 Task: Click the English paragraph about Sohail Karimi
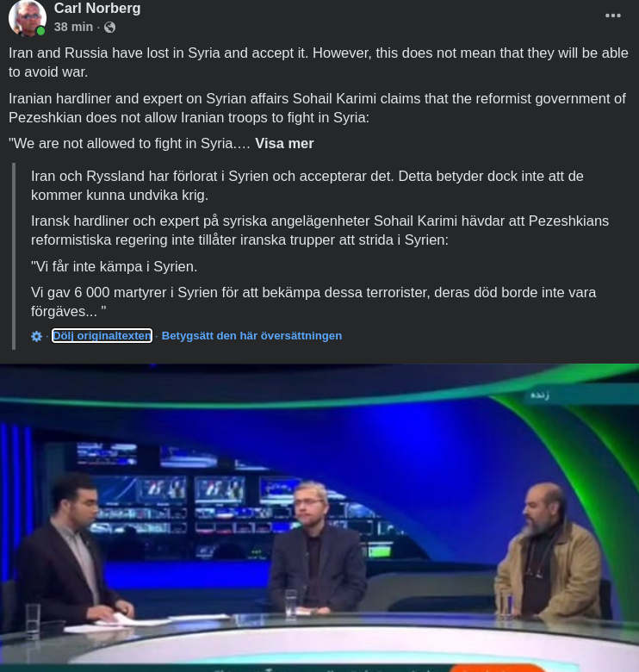pyautogui.click(x=318, y=108)
